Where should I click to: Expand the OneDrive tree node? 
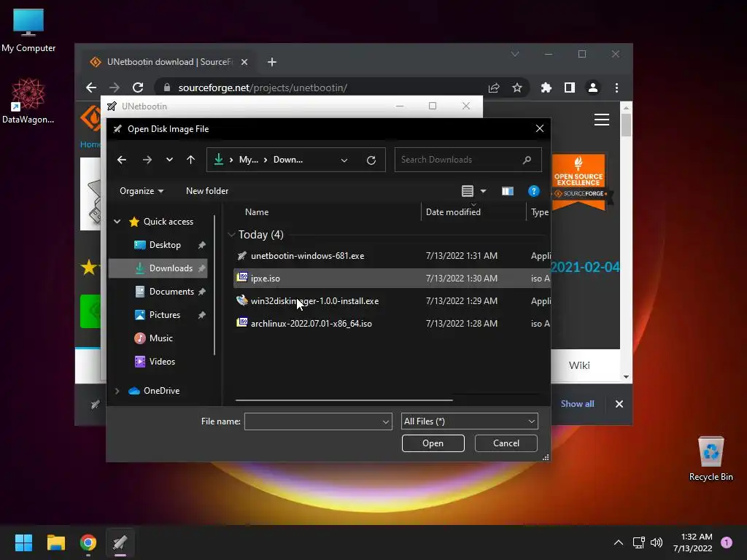tap(117, 391)
